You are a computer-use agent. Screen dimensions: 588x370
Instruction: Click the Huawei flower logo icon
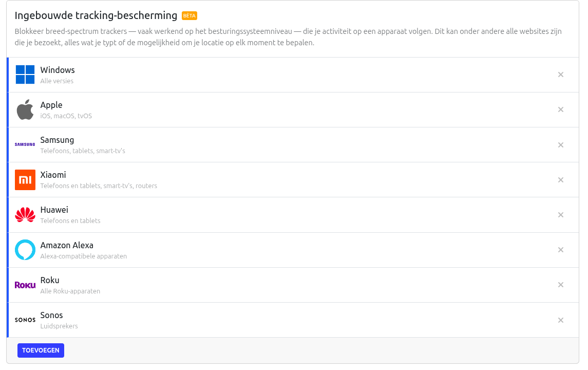25,215
